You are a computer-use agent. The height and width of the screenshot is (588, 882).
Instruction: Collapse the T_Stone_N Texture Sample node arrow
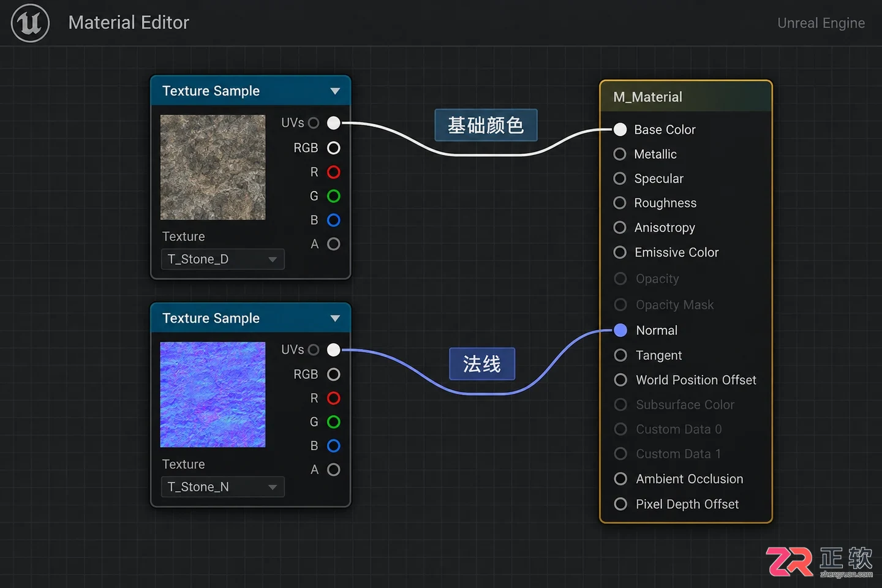[335, 318]
